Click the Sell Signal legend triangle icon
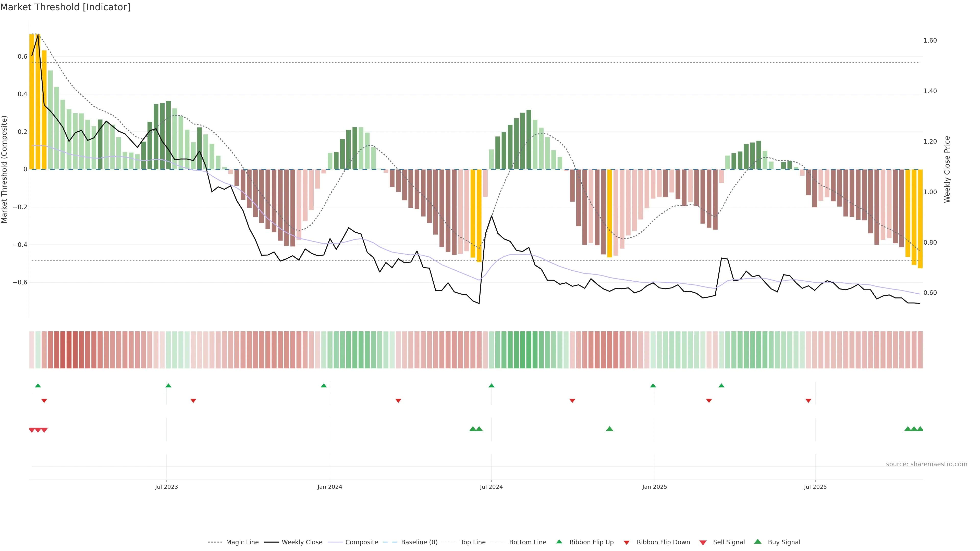Image resolution: width=980 pixels, height=551 pixels. 703,543
